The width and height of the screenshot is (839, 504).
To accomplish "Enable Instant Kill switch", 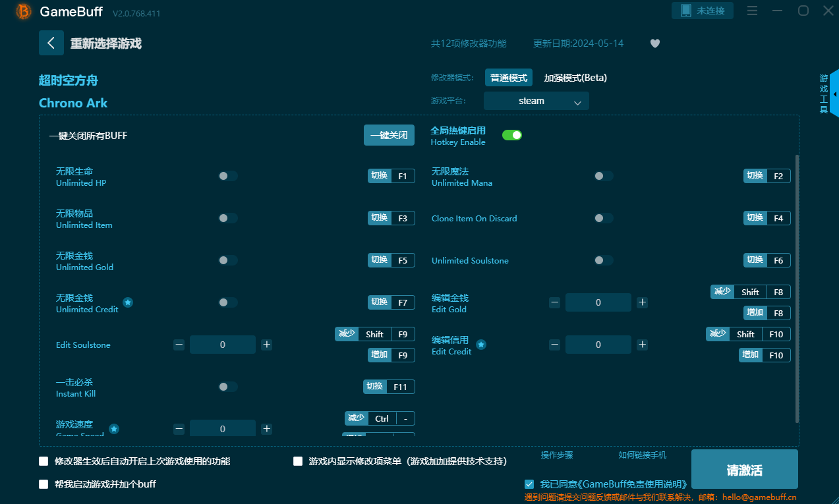I will 228,387.
